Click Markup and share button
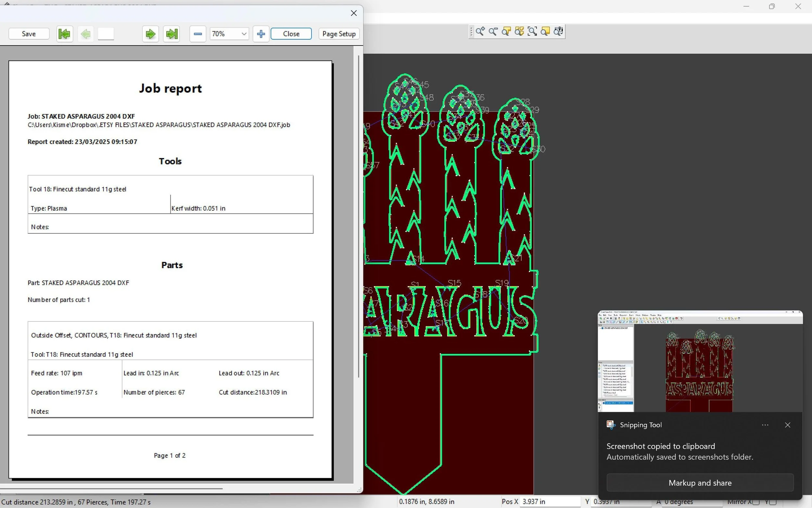The width and height of the screenshot is (812, 508). (x=700, y=483)
